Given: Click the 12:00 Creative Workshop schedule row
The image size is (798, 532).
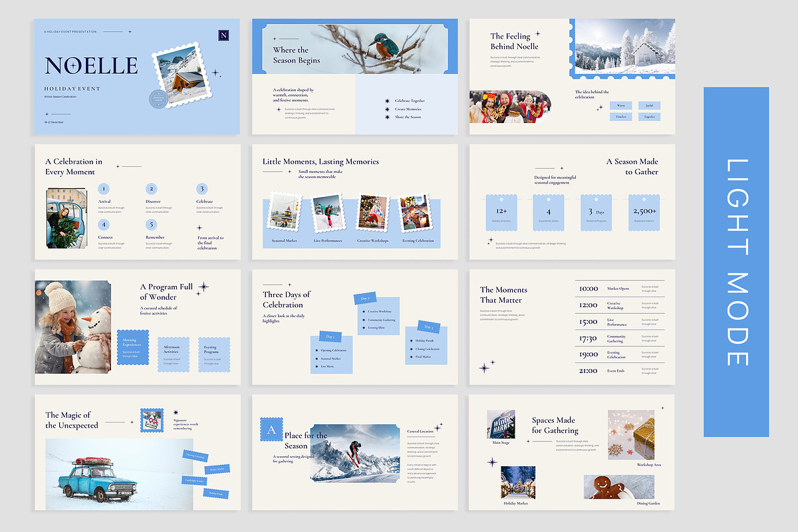Looking at the screenshot, I should coord(620,305).
